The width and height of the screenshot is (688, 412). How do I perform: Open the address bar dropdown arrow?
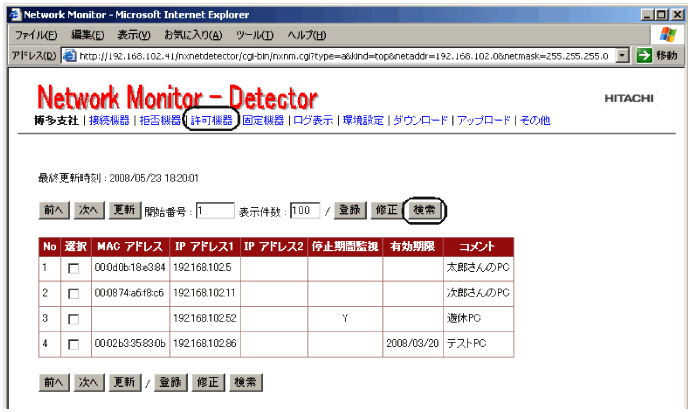pos(622,56)
